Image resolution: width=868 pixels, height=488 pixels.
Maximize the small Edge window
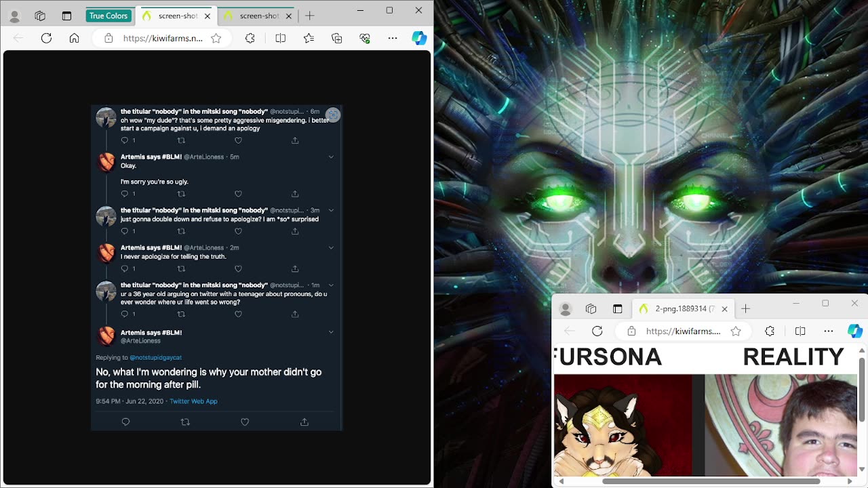825,303
